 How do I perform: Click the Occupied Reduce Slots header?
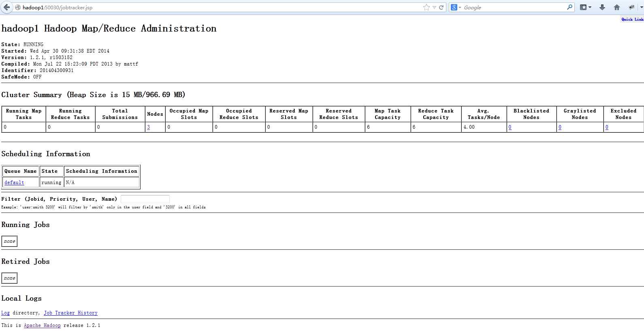coord(239,114)
